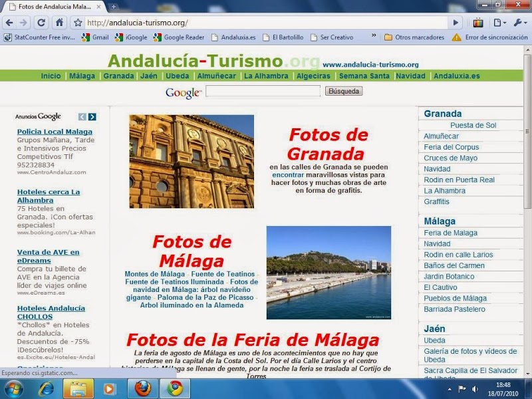Click the Google search text field

pyautogui.click(x=263, y=91)
